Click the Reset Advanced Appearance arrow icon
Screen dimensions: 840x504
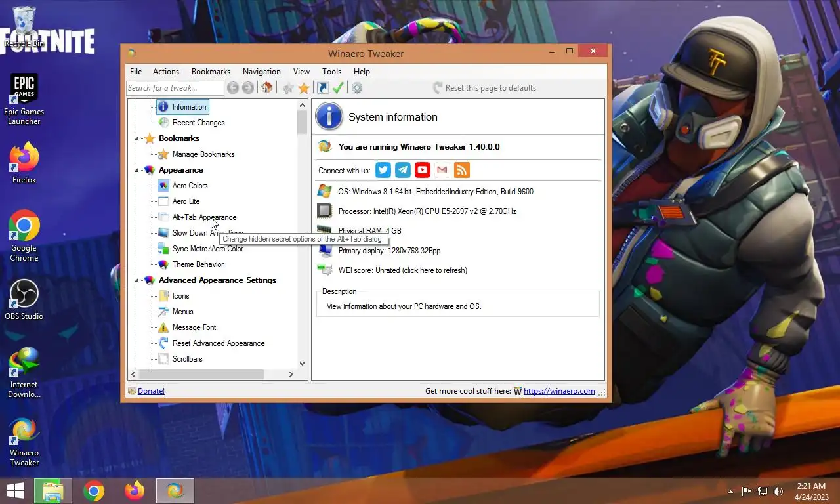point(163,343)
